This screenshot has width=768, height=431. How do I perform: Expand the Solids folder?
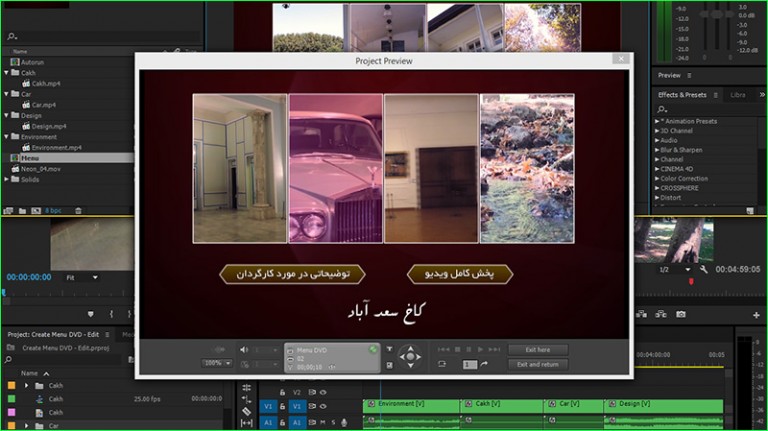[6, 179]
